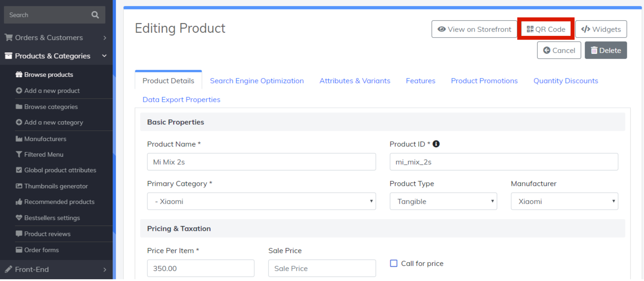Viewport: 644px width, 281px height.
Task: Open the Primary Category dropdown
Action: coord(261,201)
